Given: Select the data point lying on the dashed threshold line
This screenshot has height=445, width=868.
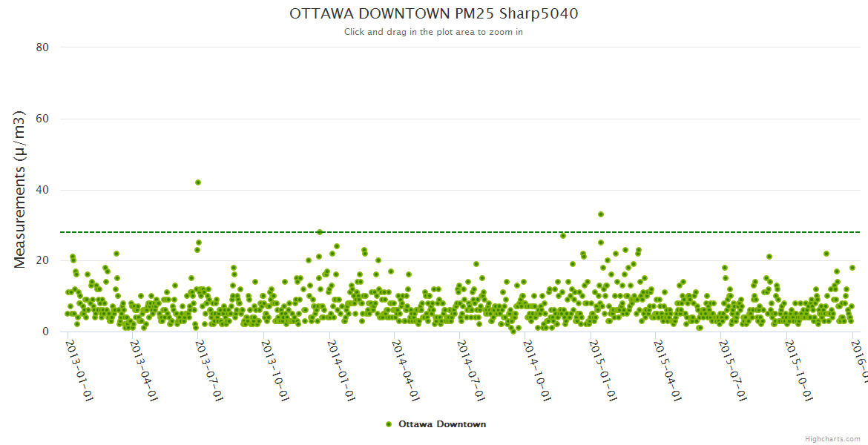Looking at the screenshot, I should point(320,232).
